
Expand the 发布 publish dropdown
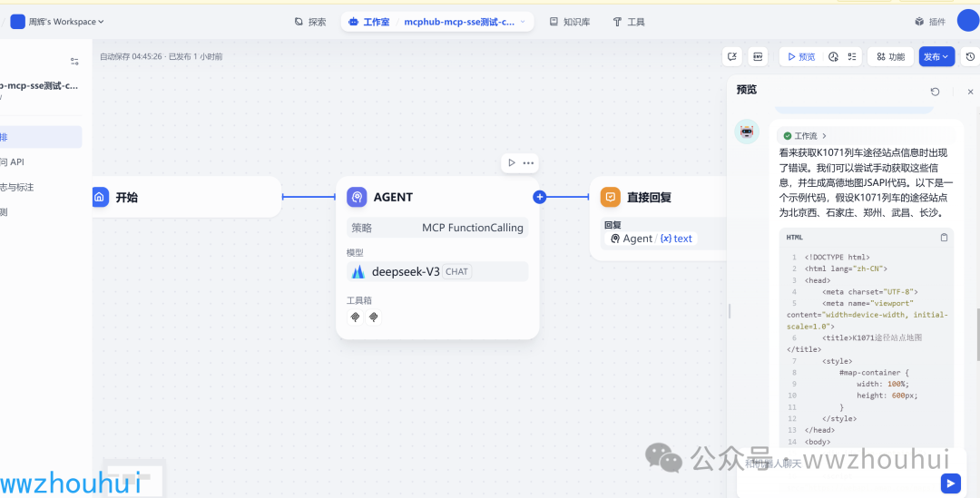pos(936,57)
